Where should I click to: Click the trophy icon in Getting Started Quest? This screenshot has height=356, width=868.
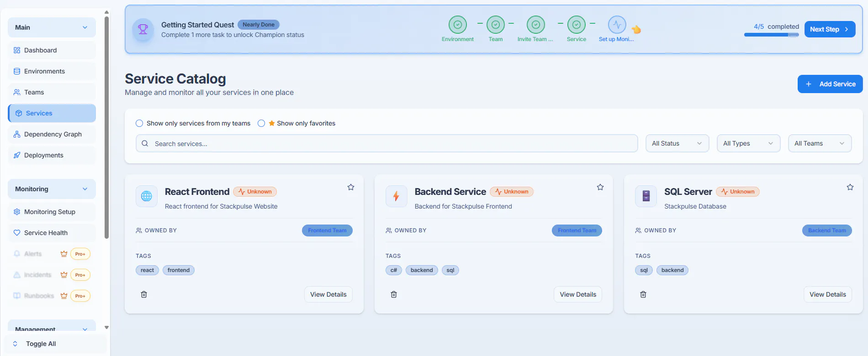(143, 29)
